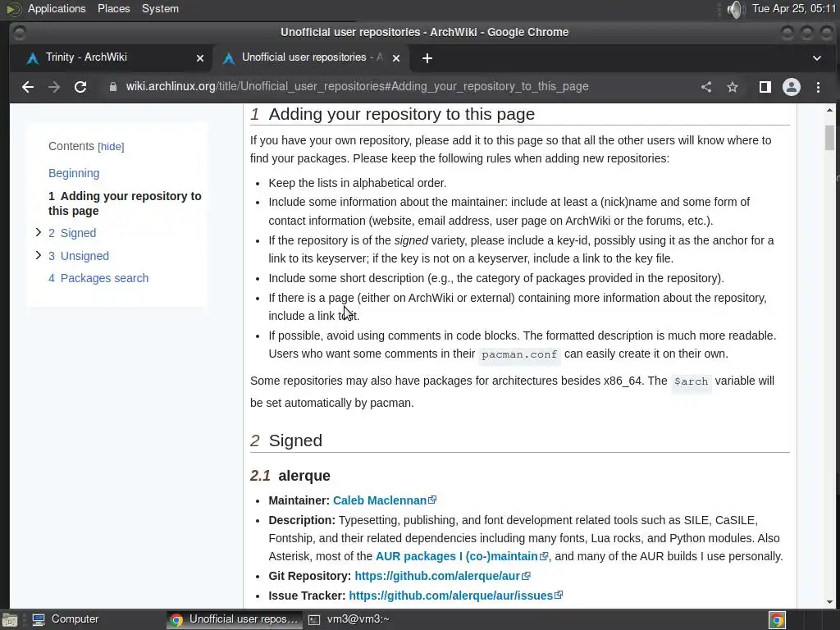This screenshot has height=630, width=840.
Task: Open the Applications menu
Action: coord(57,8)
